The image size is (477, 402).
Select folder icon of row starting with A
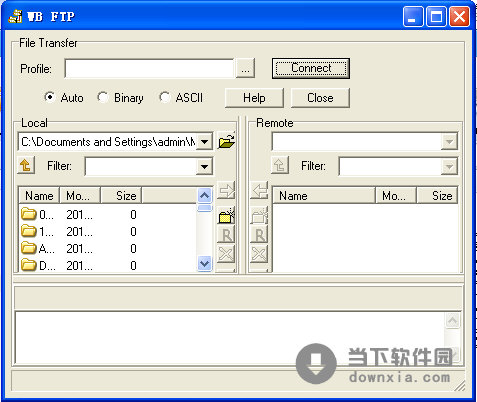point(28,248)
